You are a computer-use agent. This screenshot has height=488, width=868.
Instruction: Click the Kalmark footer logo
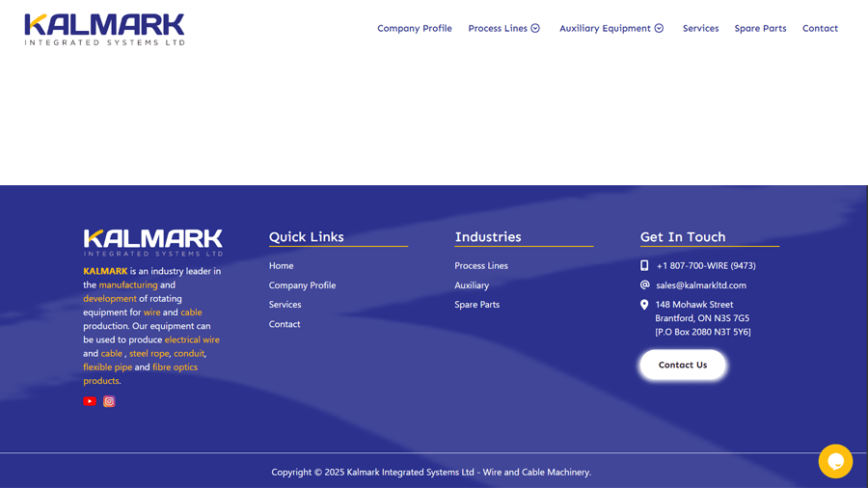point(152,242)
